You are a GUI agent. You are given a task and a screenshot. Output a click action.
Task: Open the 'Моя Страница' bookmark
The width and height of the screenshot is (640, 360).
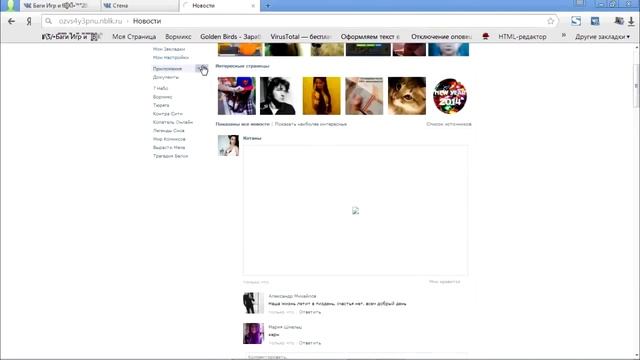[134, 37]
